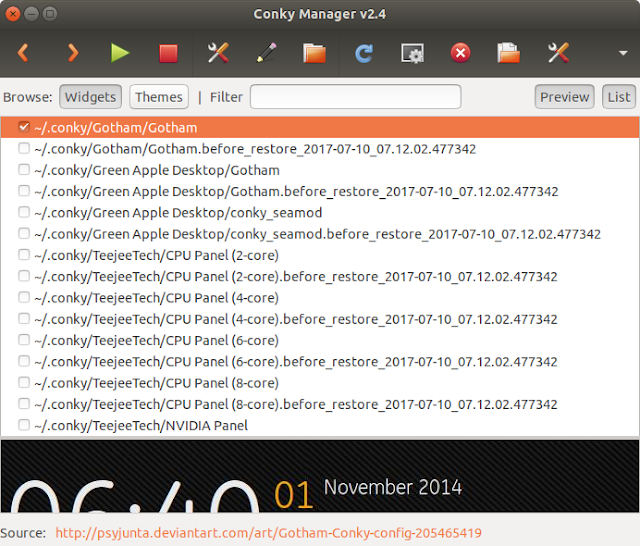640x546 pixels.
Task: Select the List view button
Action: (x=619, y=97)
